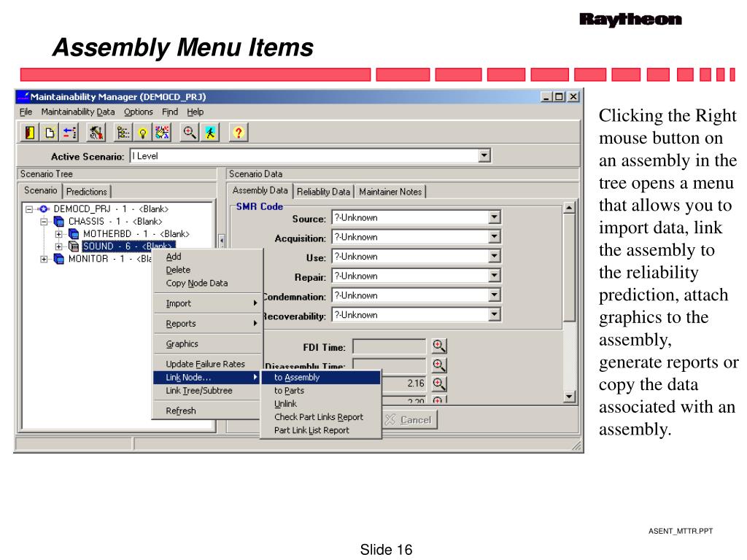Click the MOTHERBD assembly cube icon
Image resolution: width=747 pixels, height=560 pixels.
74,234
